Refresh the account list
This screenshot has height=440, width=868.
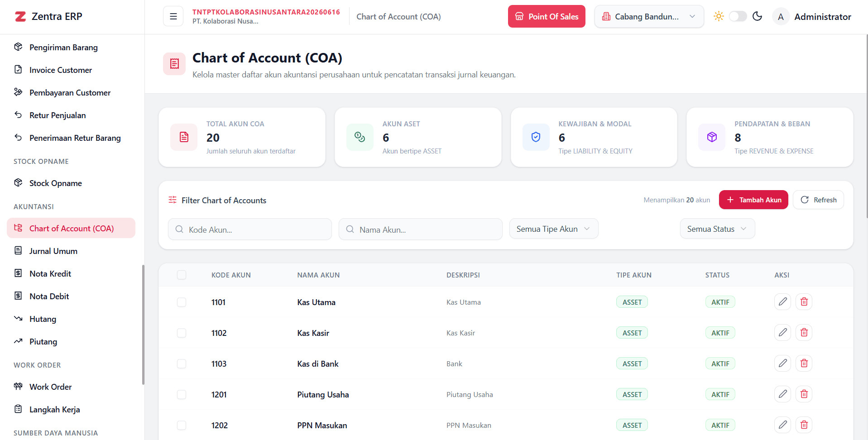click(818, 200)
